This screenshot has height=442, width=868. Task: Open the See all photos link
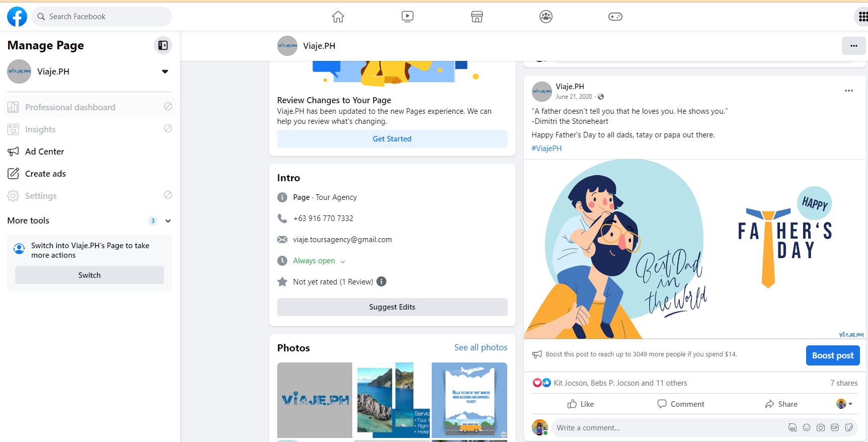tap(481, 347)
